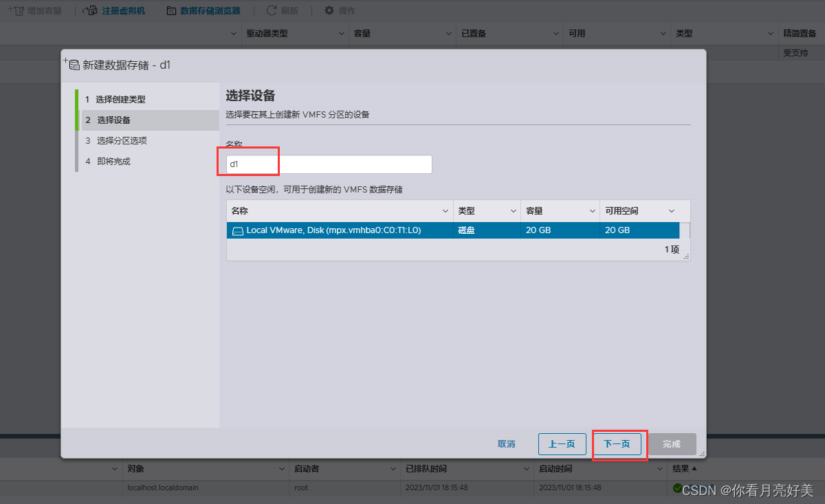This screenshot has height=504, width=825.
Task: Click root initiator cell in tasks table
Action: pos(301,487)
